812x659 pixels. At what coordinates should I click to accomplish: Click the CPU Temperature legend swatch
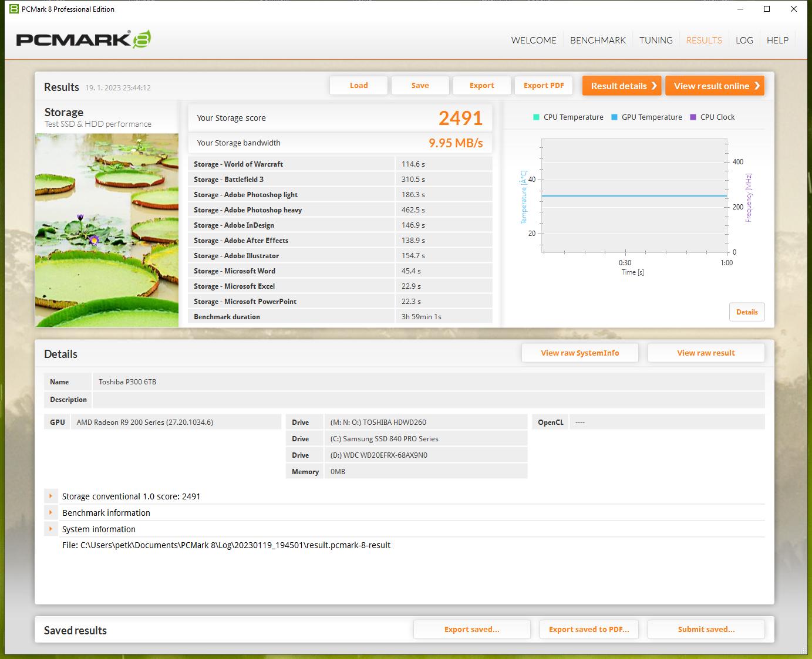click(536, 117)
